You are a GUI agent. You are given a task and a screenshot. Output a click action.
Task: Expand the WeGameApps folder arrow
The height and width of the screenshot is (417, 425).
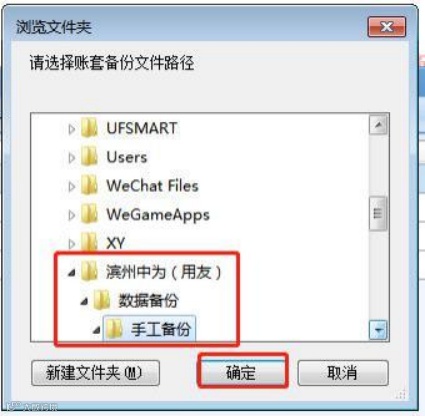click(71, 215)
